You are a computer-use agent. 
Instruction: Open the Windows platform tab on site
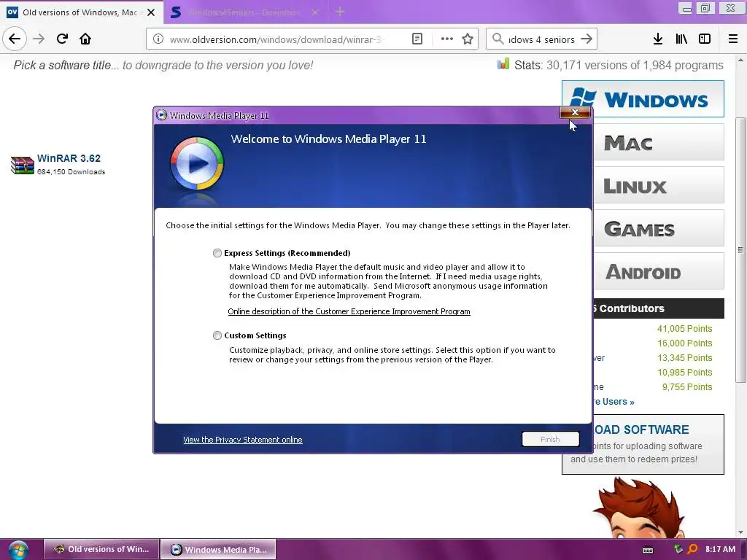pos(643,99)
